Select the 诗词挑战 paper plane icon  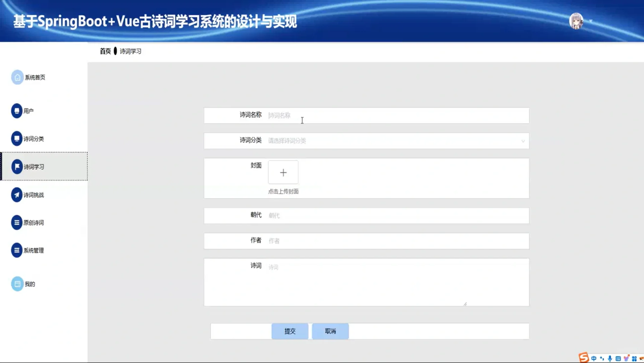(17, 195)
